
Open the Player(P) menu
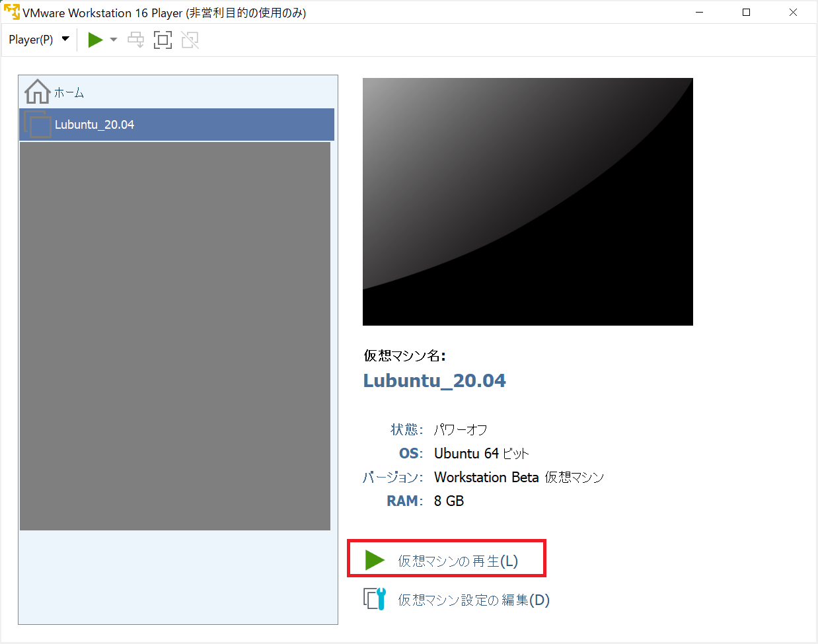(38, 40)
